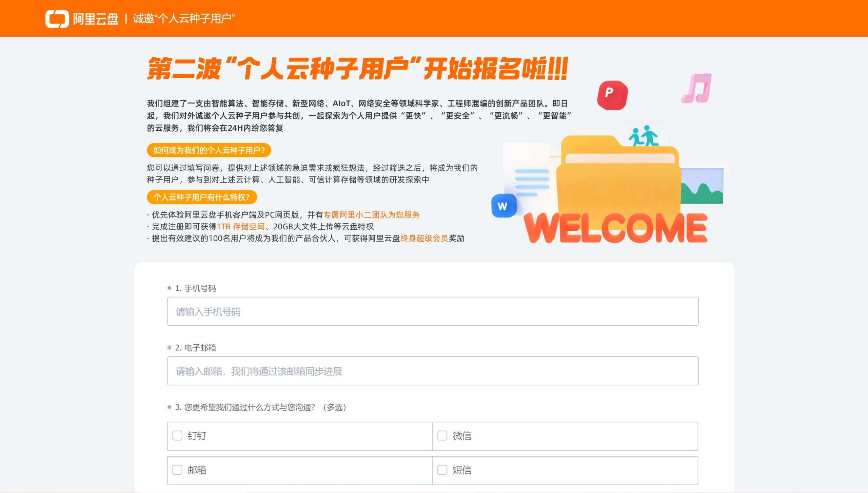Click the red P presentation icon
868x493 pixels.
(612, 95)
